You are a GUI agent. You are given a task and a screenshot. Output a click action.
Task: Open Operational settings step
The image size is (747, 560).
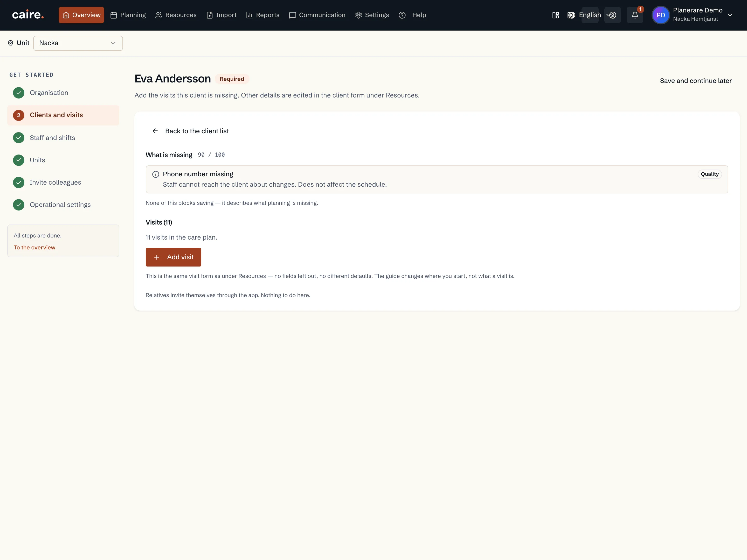pos(63,205)
